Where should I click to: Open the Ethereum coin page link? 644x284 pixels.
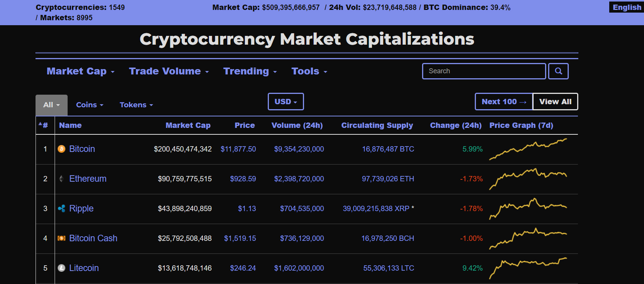point(88,179)
